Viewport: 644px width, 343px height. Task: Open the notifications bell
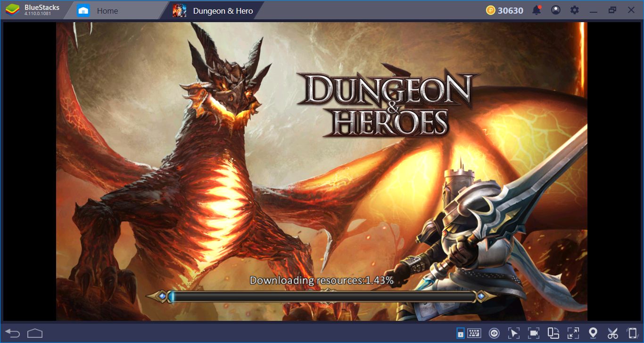[537, 10]
